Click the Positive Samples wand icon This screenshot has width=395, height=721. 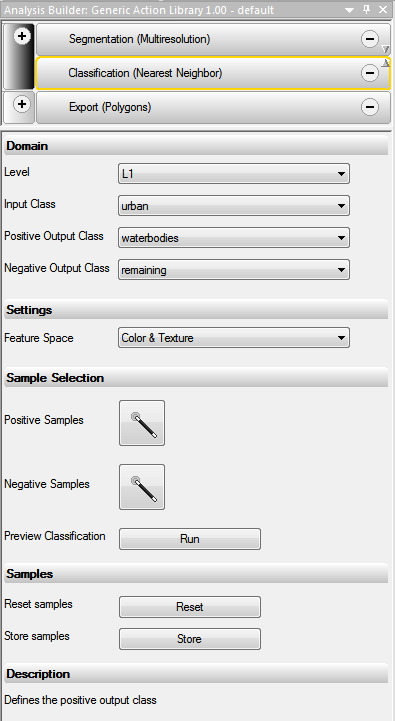point(142,423)
